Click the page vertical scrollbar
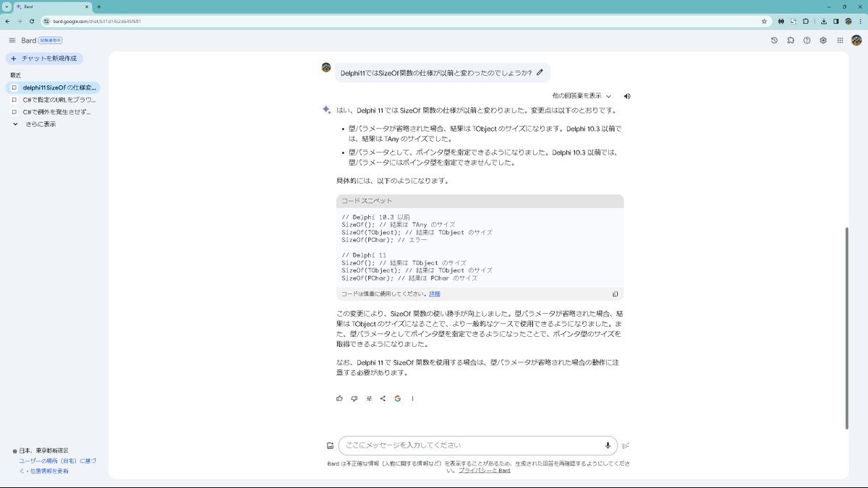This screenshot has width=868, height=488. [847, 328]
